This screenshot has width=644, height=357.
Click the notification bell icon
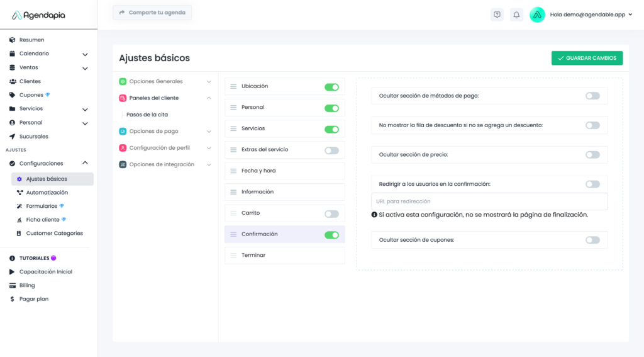[x=516, y=14]
